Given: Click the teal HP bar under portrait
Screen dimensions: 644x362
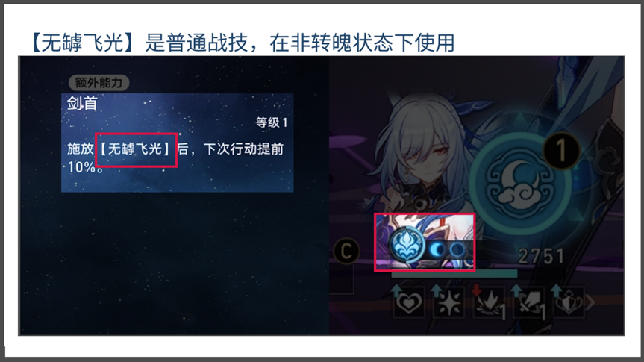Looking at the screenshot, I should [x=454, y=273].
